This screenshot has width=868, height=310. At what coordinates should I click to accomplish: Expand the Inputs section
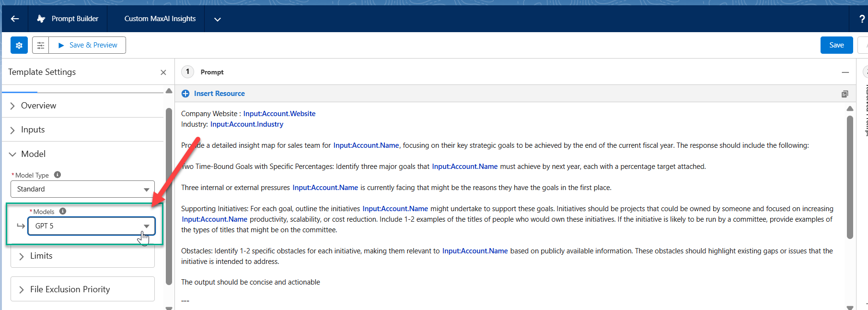pos(33,130)
